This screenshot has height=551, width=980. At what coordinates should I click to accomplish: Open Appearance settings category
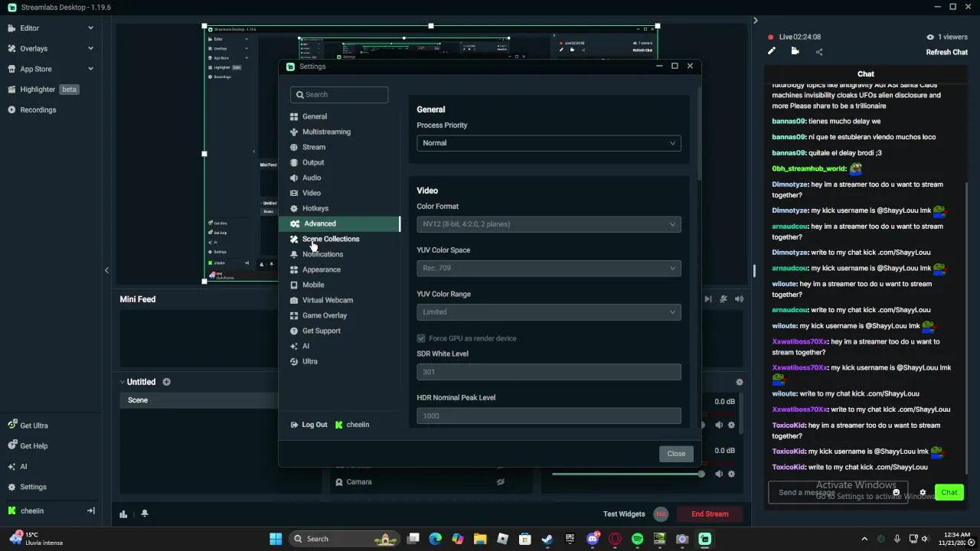[x=321, y=269]
